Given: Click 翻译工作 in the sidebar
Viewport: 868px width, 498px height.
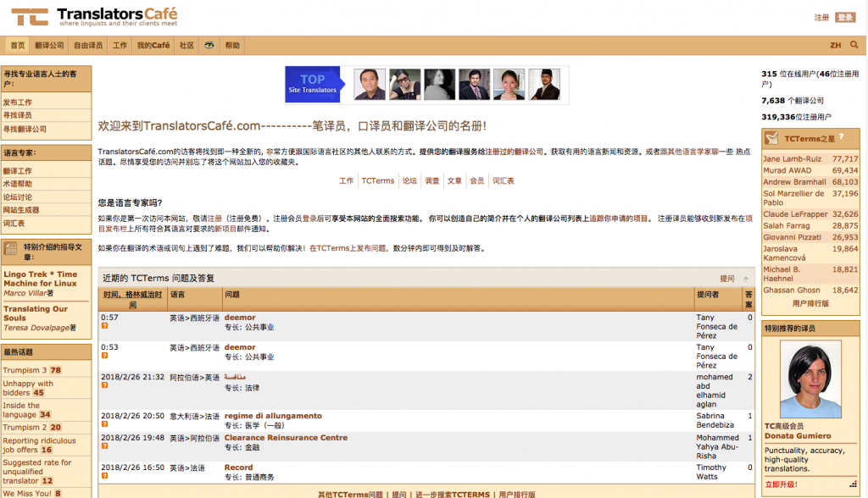Looking at the screenshot, I should click(x=18, y=171).
